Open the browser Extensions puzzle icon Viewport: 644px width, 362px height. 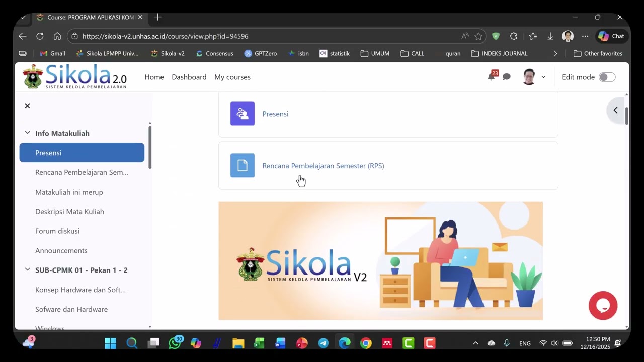click(513, 36)
